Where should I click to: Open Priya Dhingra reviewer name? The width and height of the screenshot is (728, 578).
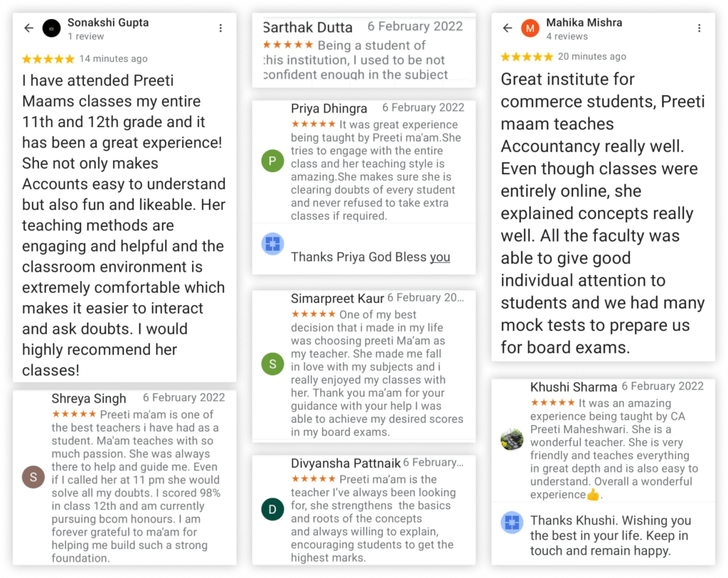tap(329, 109)
